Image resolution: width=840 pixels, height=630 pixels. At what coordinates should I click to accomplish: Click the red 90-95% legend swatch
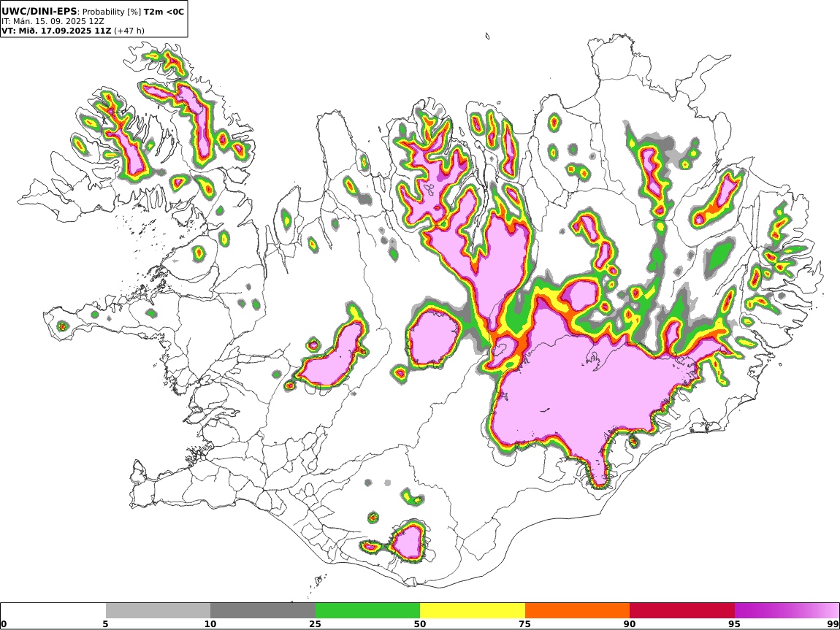682,610
